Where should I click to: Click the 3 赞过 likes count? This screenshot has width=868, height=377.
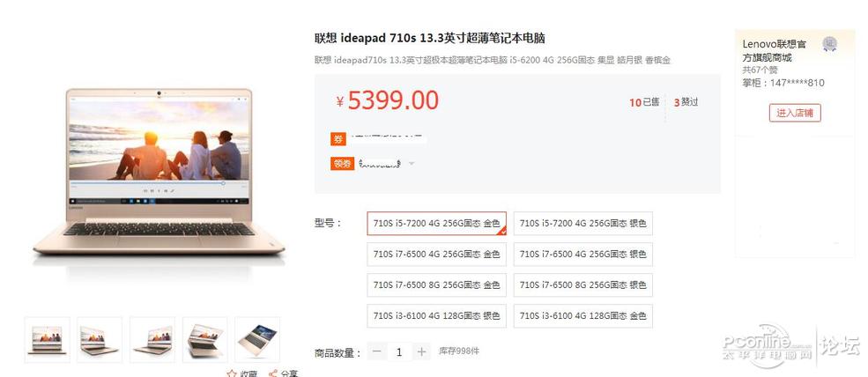pyautogui.click(x=686, y=102)
